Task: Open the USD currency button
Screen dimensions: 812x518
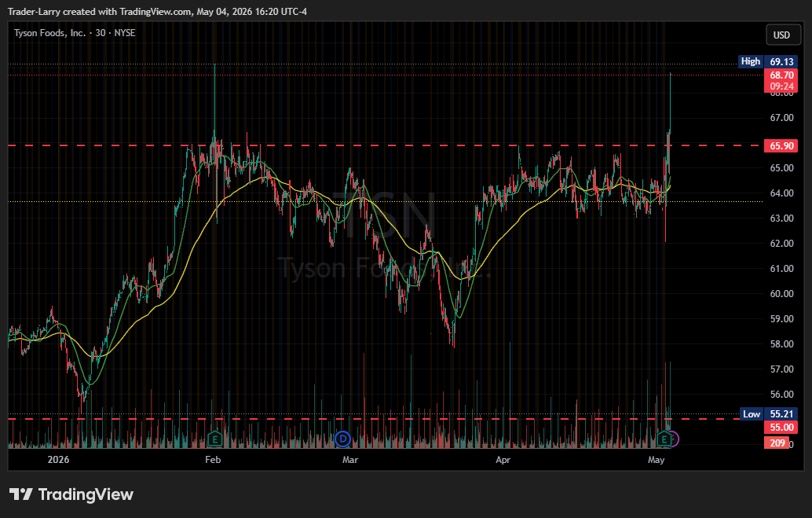Action: pyautogui.click(x=782, y=35)
